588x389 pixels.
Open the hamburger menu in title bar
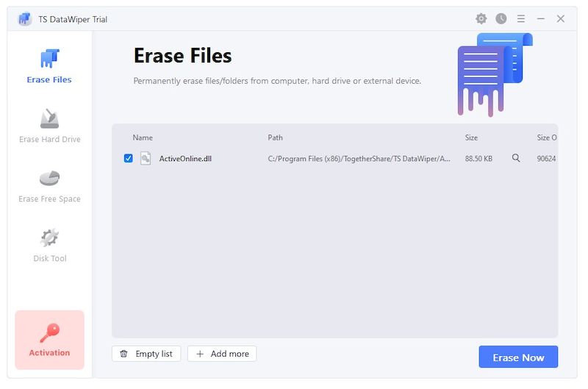click(520, 19)
